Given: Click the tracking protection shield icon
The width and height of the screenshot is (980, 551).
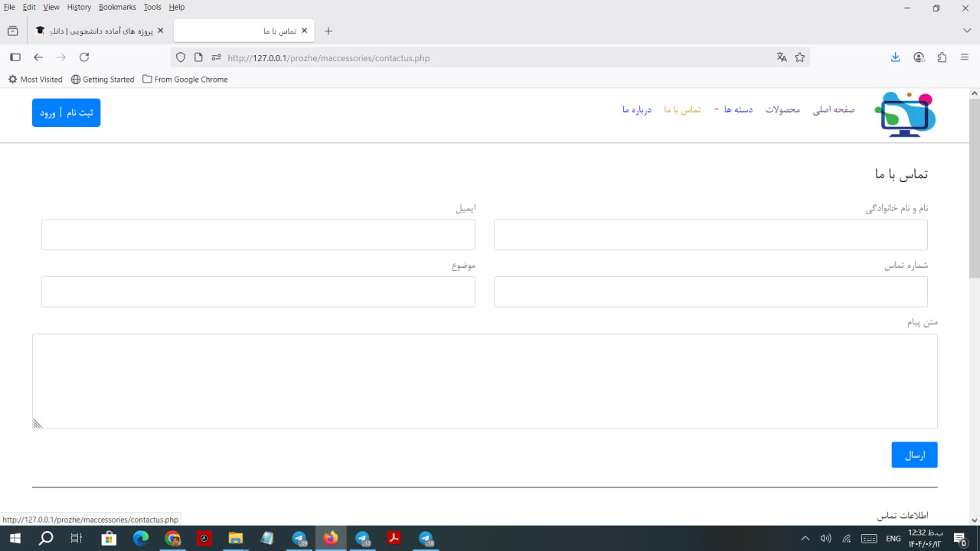Looking at the screenshot, I should 181,57.
